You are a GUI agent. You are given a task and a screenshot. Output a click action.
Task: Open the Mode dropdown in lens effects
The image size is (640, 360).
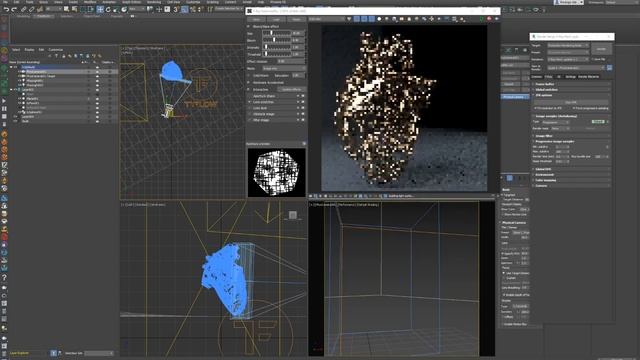284,69
